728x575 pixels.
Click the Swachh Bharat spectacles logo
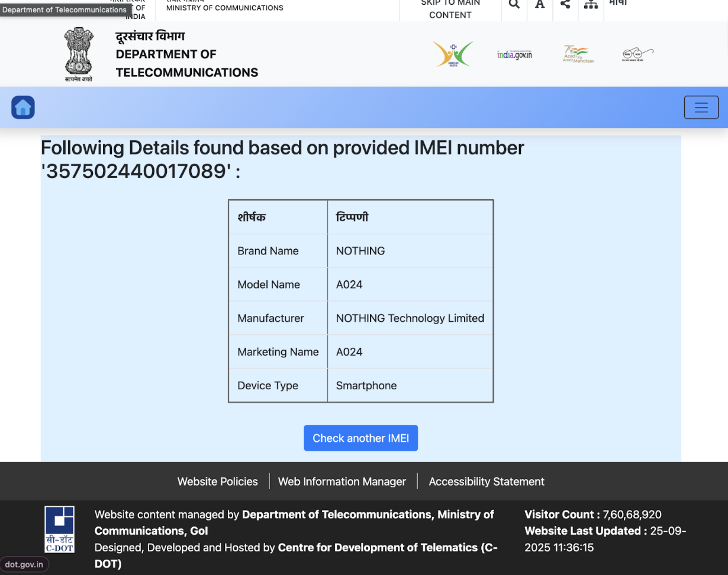637,54
